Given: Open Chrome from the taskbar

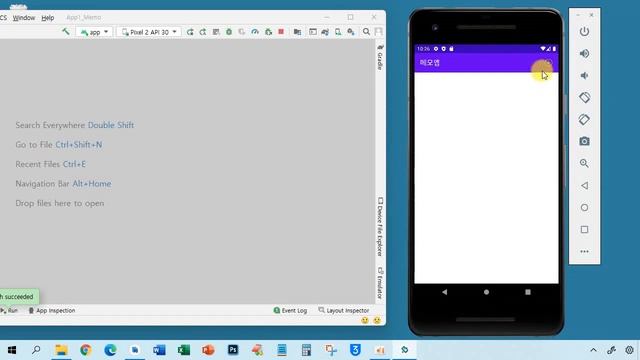Looking at the screenshot, I should pyautogui.click(x=86, y=350).
